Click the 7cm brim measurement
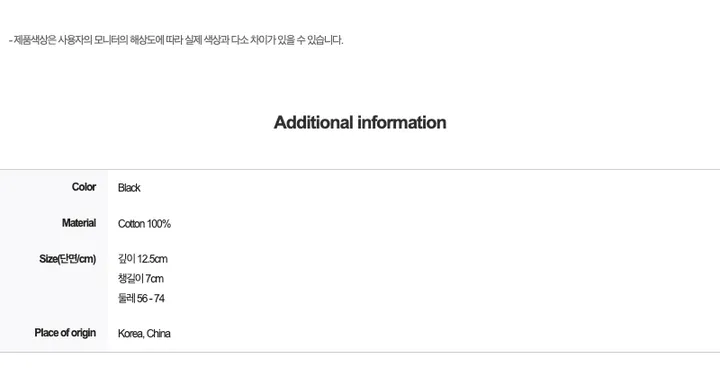The image size is (720, 384). point(155,279)
